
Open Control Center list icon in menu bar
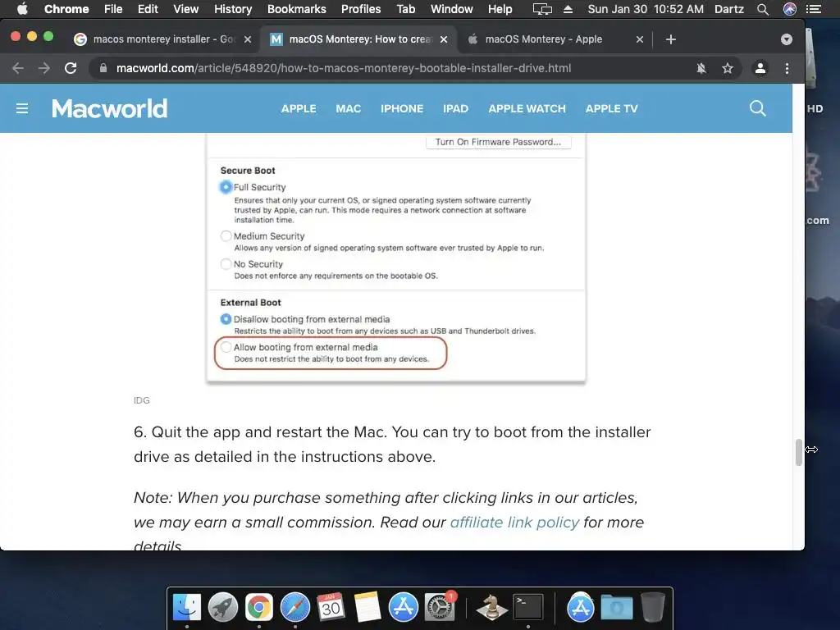point(814,9)
